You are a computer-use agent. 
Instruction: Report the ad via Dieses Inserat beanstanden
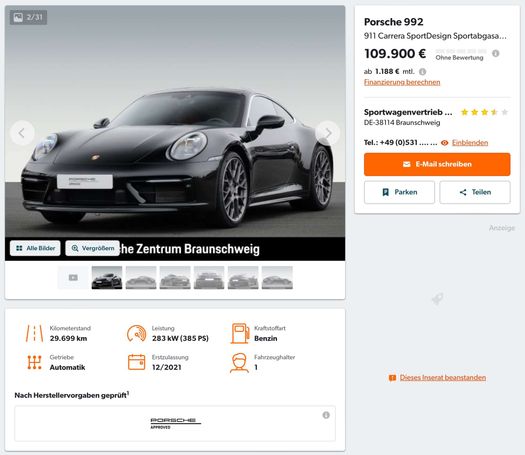point(443,378)
